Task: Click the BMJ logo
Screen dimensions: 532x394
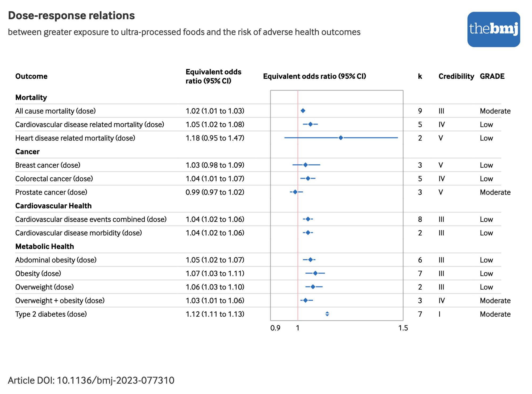Action: tap(493, 29)
